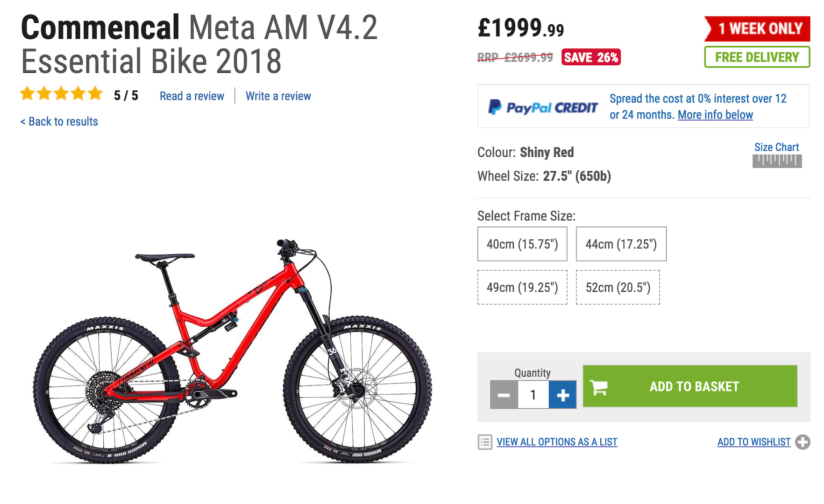Open More info below PayPal link
Screen dimensions: 824x504
click(715, 115)
